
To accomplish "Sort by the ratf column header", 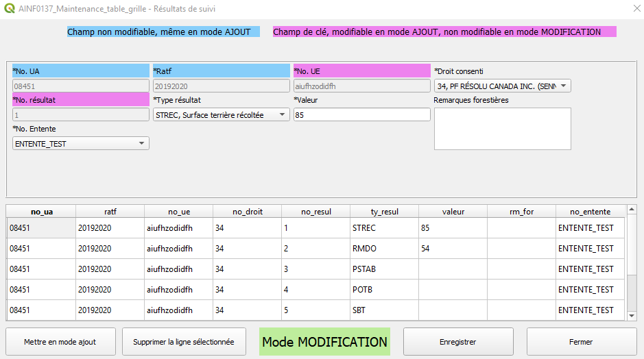I will point(110,212).
